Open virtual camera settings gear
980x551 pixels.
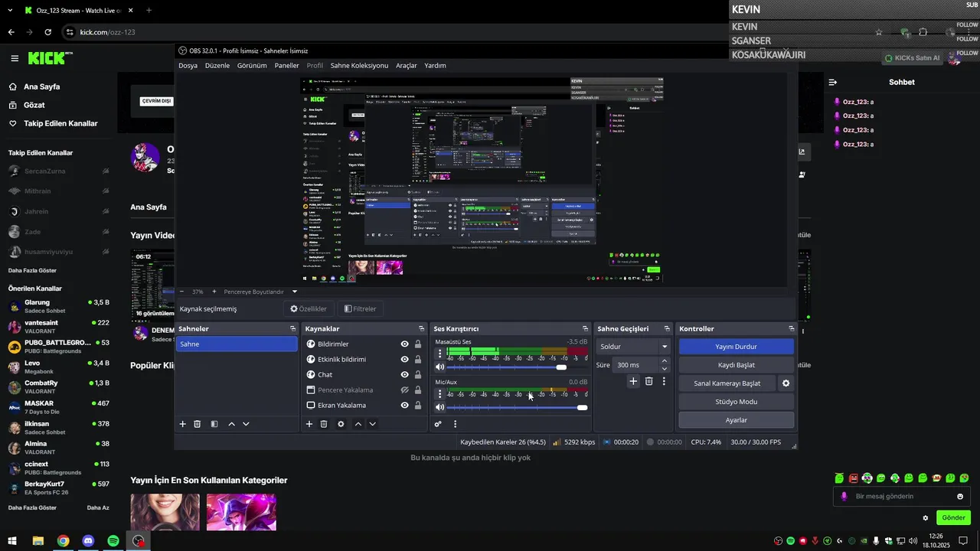[x=786, y=383]
